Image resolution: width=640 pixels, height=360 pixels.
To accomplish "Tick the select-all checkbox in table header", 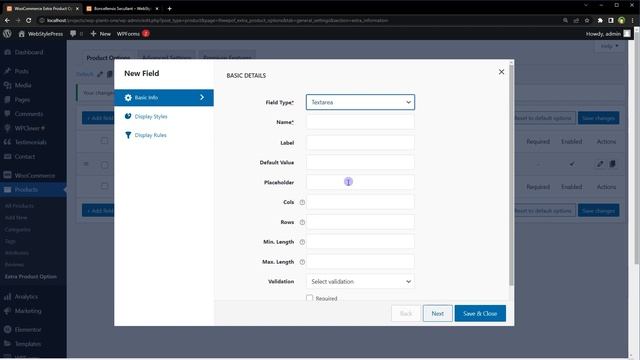I will pos(104,141).
